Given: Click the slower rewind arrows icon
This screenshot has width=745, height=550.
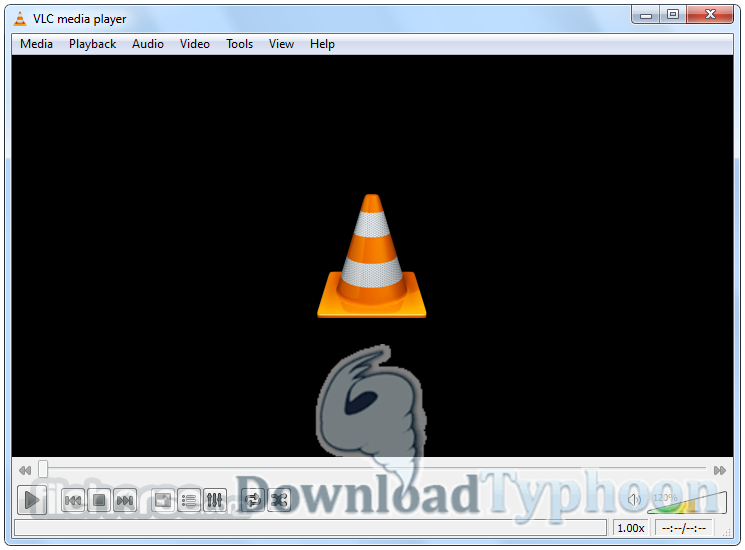Looking at the screenshot, I should (25, 470).
